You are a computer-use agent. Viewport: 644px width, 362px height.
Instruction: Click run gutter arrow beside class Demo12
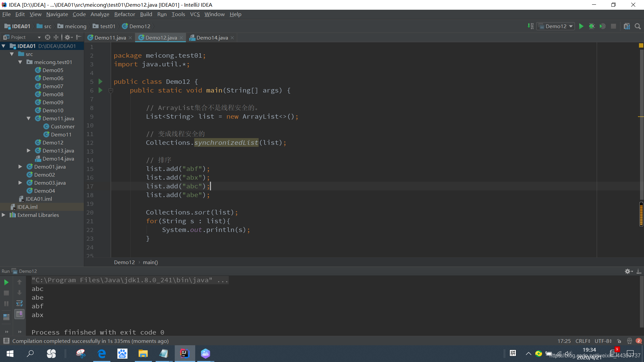100,81
